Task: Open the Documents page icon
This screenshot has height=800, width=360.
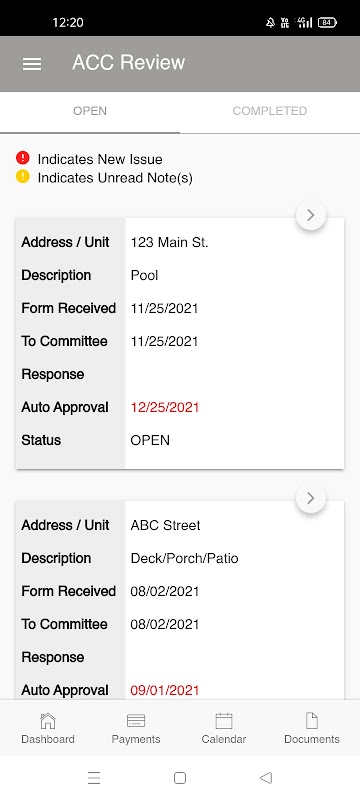Action: pyautogui.click(x=312, y=721)
